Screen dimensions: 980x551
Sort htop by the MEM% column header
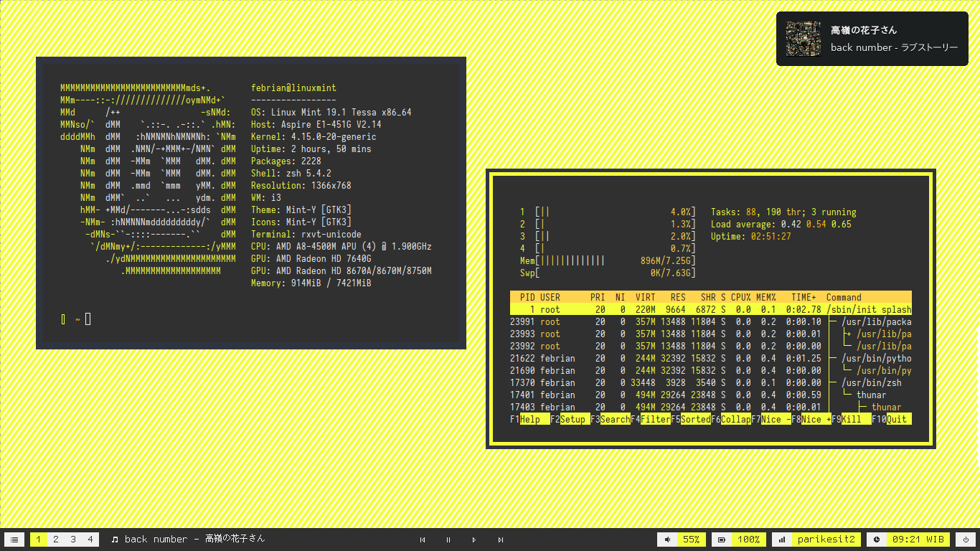tap(765, 297)
